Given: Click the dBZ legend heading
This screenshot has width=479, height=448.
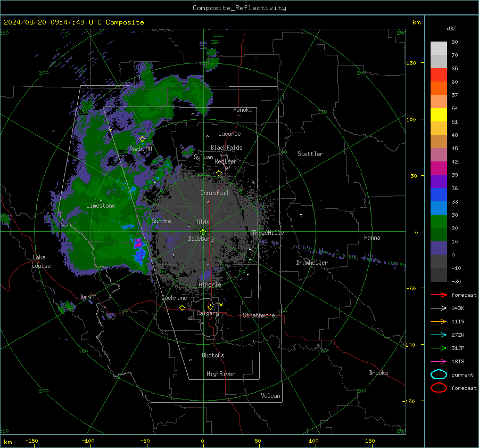Looking at the screenshot, I should tap(451, 28).
